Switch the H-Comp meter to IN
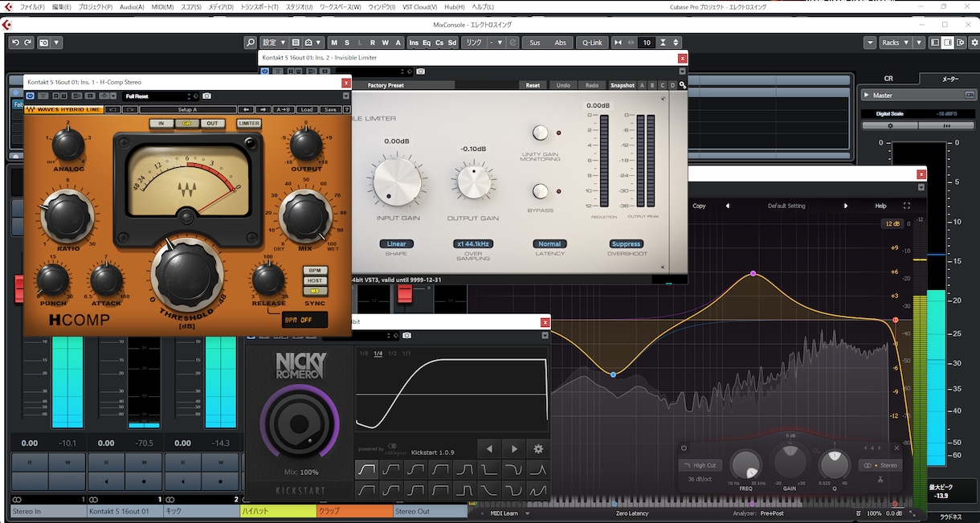 coord(161,124)
